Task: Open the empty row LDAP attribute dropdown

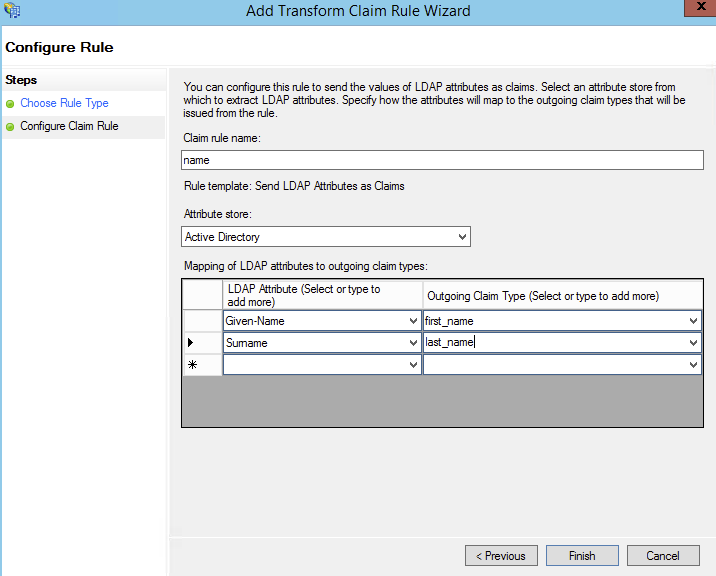Action: click(x=413, y=366)
